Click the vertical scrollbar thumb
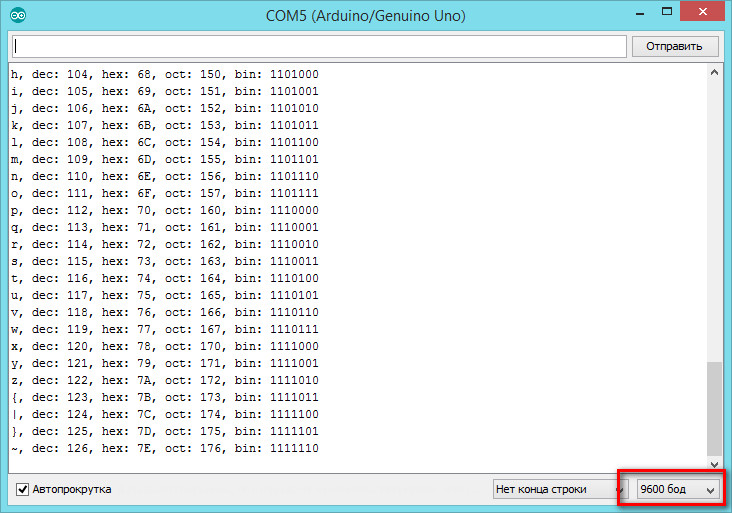The image size is (732, 513). [714, 408]
